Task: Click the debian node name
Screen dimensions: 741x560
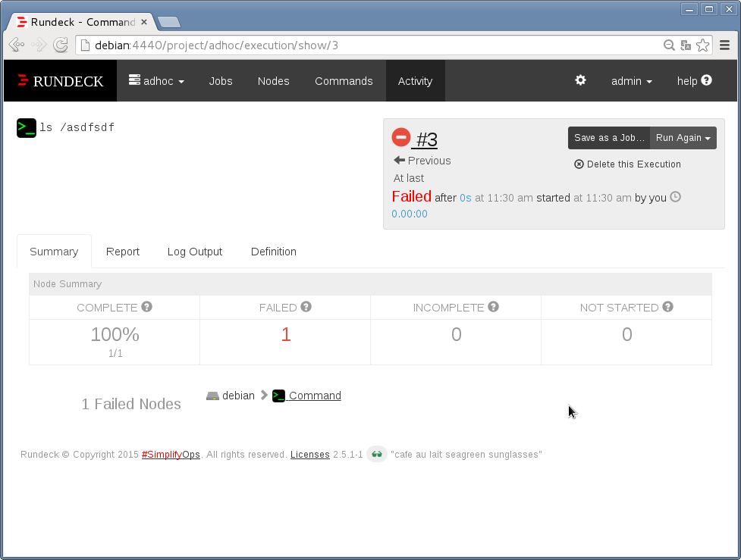Action: click(x=238, y=396)
